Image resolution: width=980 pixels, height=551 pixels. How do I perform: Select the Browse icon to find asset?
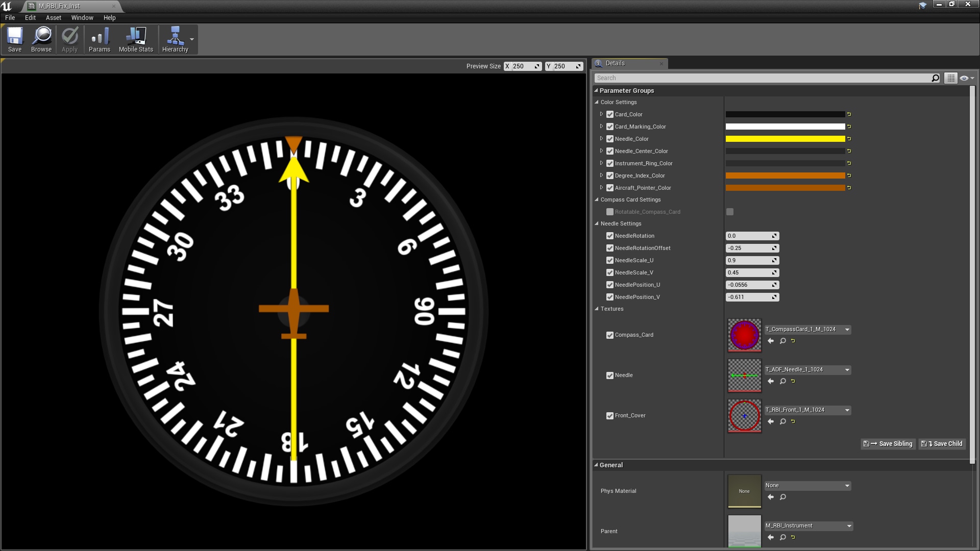tap(41, 39)
